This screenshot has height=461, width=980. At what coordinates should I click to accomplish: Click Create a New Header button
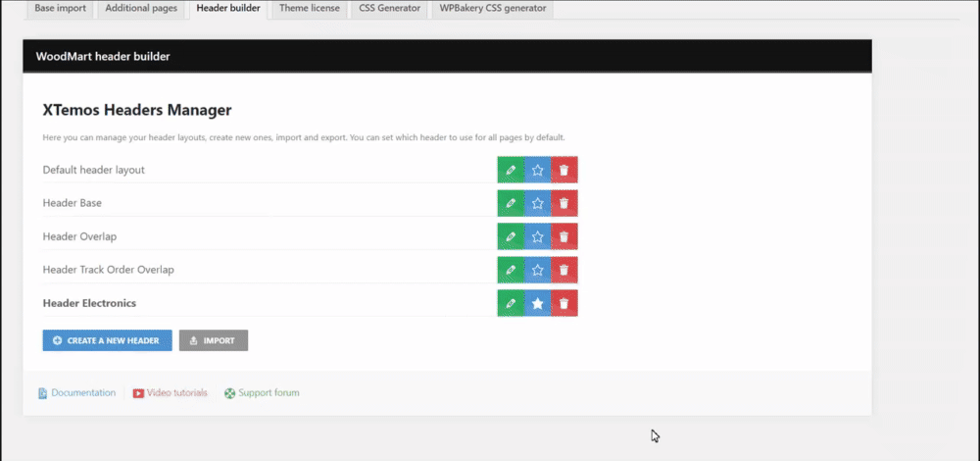[x=108, y=341]
